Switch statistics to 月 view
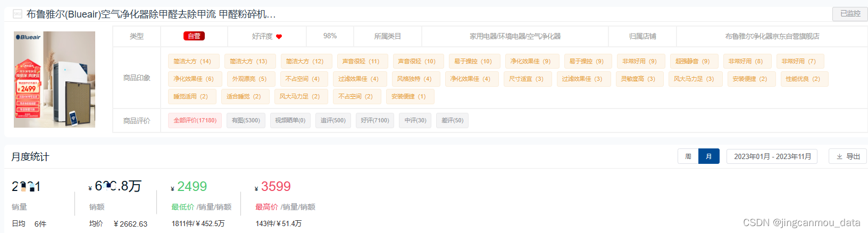Screen dimensions: 868x233 click(x=709, y=156)
